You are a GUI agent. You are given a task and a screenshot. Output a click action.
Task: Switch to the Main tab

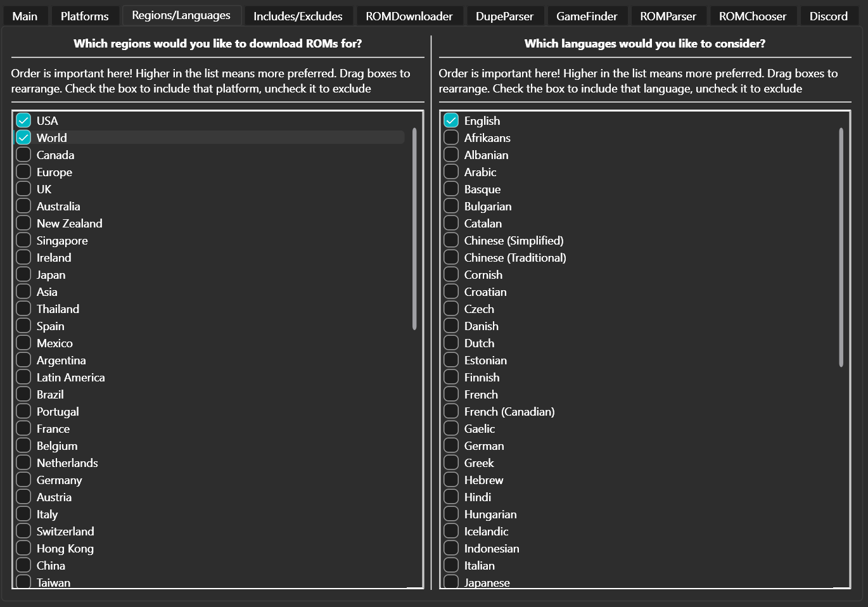[x=25, y=16]
